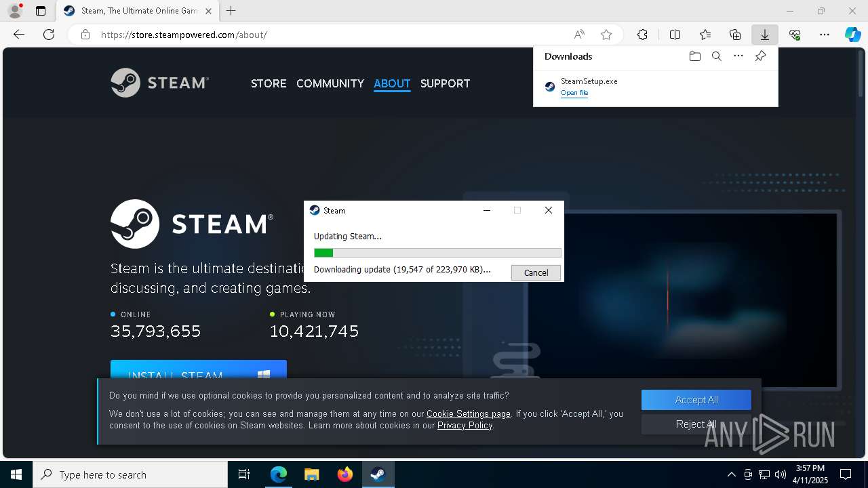Open the STORE menu on Steam
The image size is (868, 488).
pyautogui.click(x=269, y=83)
